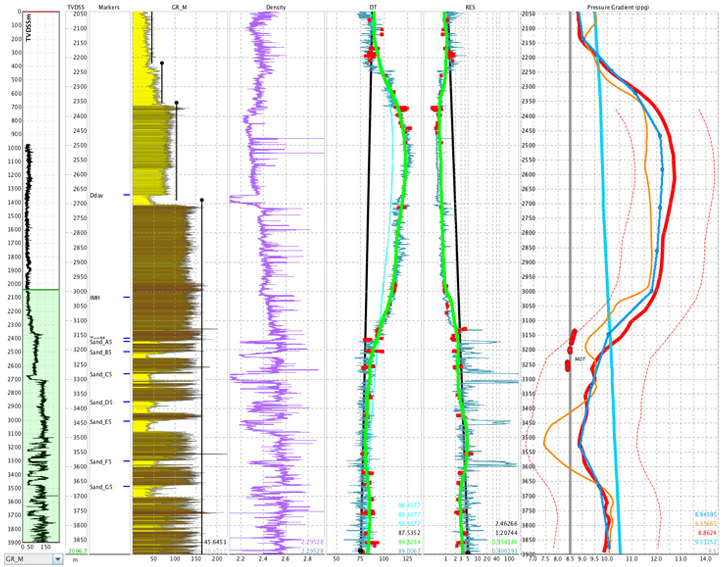Click the GR_M track header
Image resolution: width=725 pixels, height=567 pixels.
point(180,6)
